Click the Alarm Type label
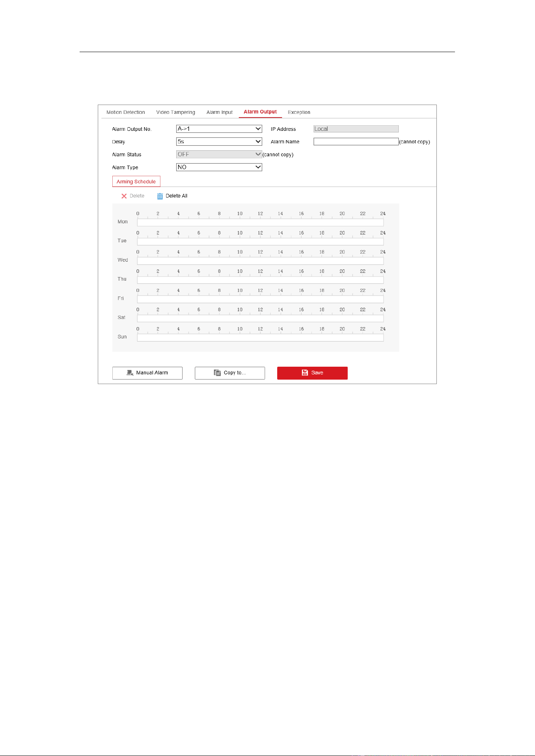 click(125, 168)
